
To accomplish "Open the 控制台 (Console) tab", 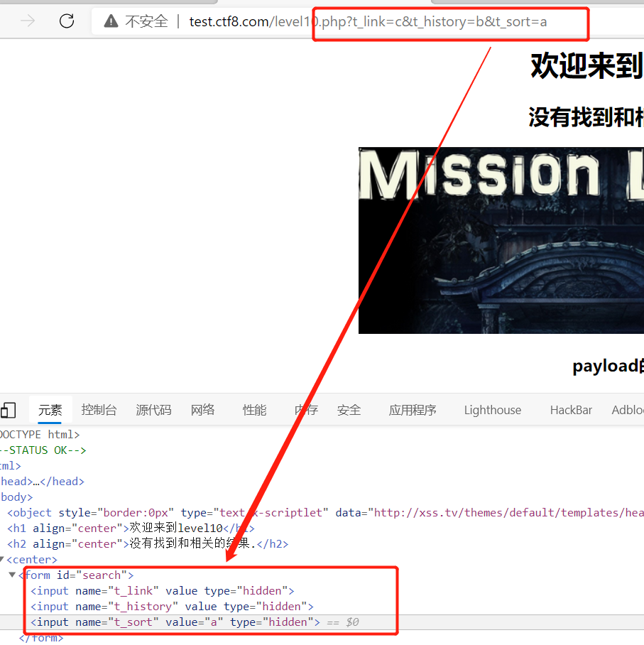I will [99, 410].
